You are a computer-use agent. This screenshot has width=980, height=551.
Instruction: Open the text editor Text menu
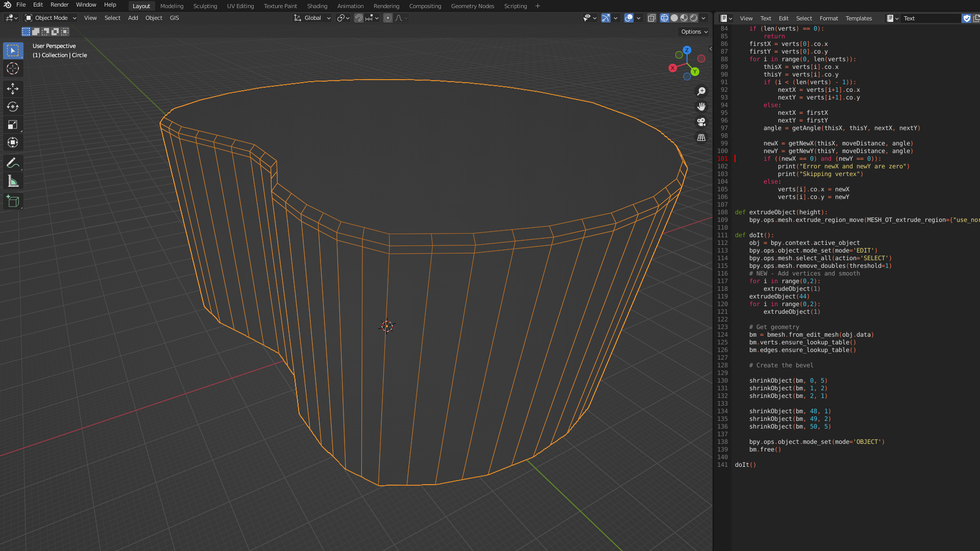tap(766, 18)
